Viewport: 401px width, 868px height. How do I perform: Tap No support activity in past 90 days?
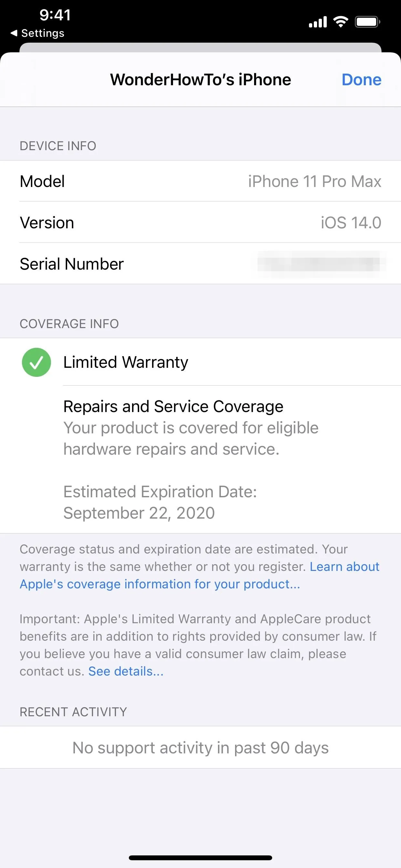pos(200,747)
